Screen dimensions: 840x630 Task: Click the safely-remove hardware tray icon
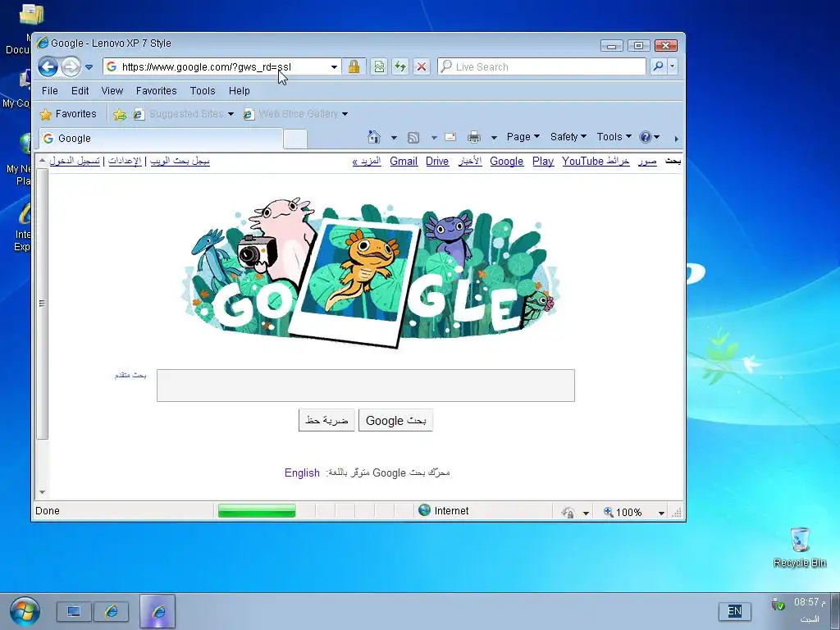[778, 605]
